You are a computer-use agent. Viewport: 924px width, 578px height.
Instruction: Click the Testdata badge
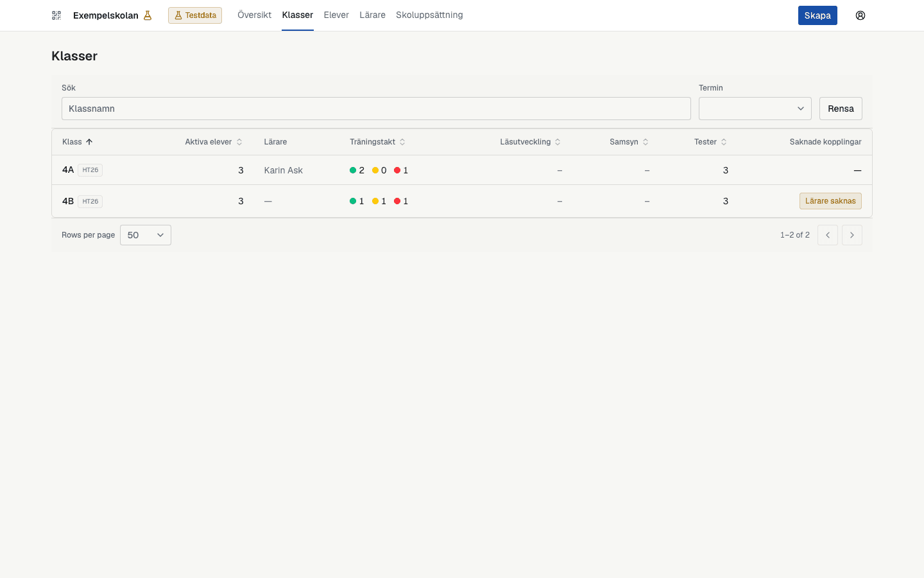(195, 15)
